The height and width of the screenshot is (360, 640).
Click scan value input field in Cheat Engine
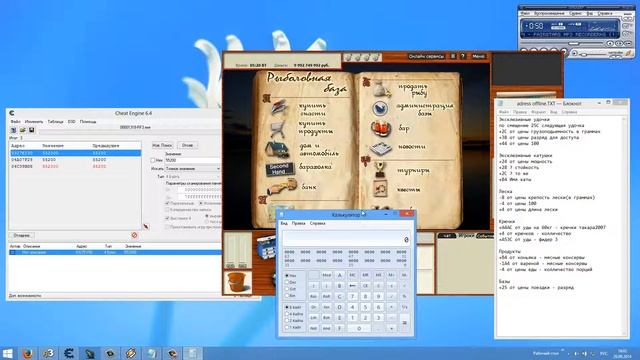193,160
